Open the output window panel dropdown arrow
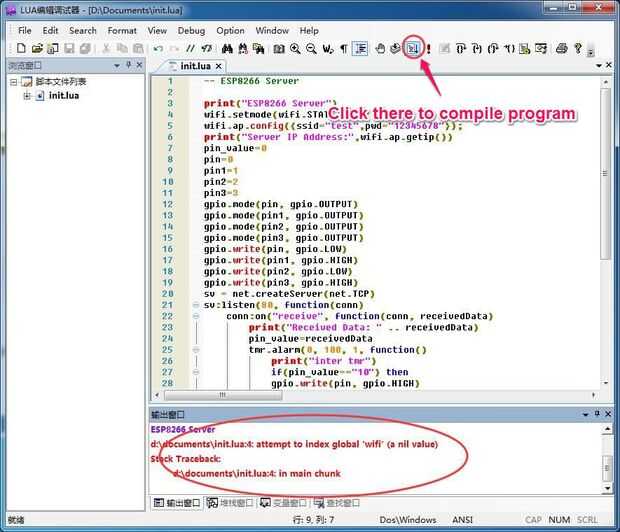Screen dimensions: 620x532 (x=586, y=414)
